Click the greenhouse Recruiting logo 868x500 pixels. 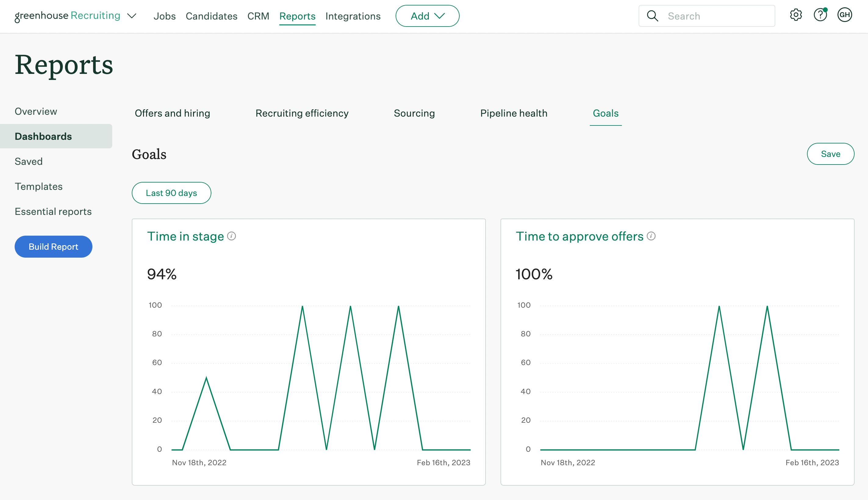pyautogui.click(x=68, y=16)
